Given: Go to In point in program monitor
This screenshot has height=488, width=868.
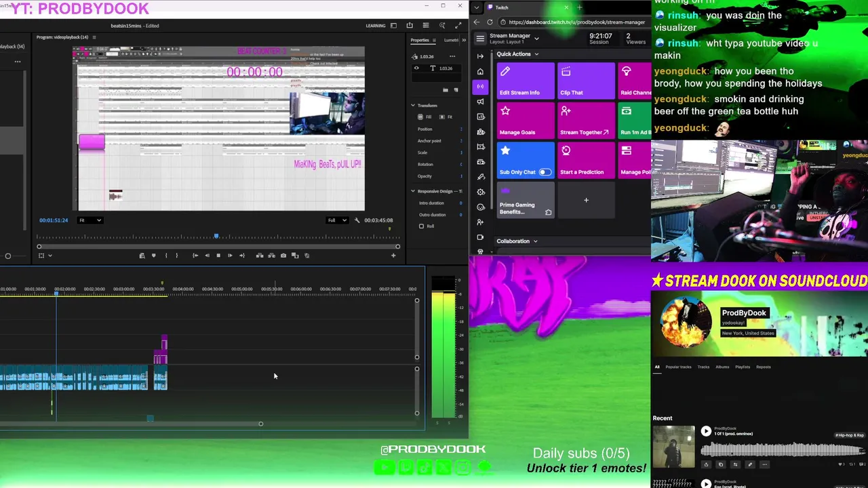Looking at the screenshot, I should pyautogui.click(x=195, y=256).
